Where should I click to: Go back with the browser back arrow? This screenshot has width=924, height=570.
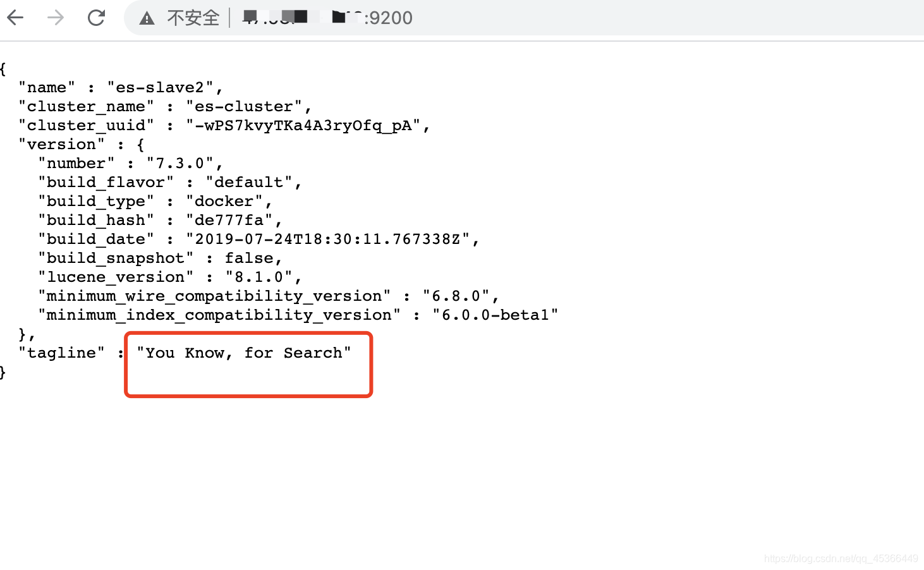15,18
